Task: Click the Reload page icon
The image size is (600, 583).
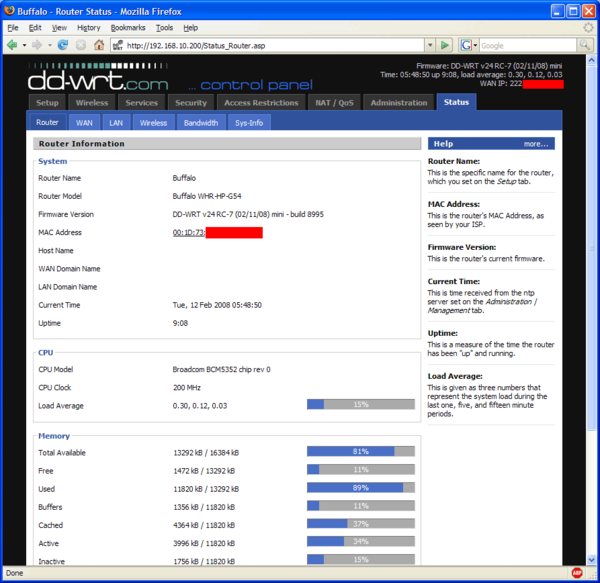Action: tap(63, 45)
